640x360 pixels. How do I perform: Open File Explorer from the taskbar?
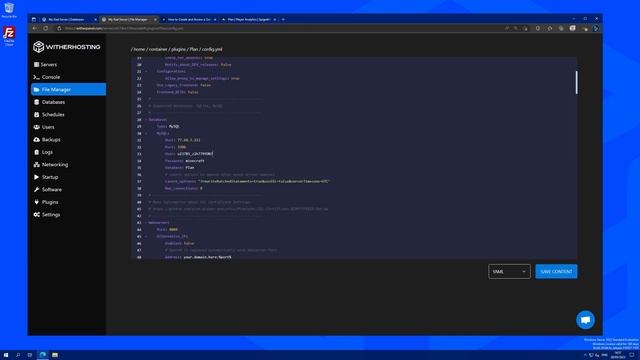click(55, 355)
